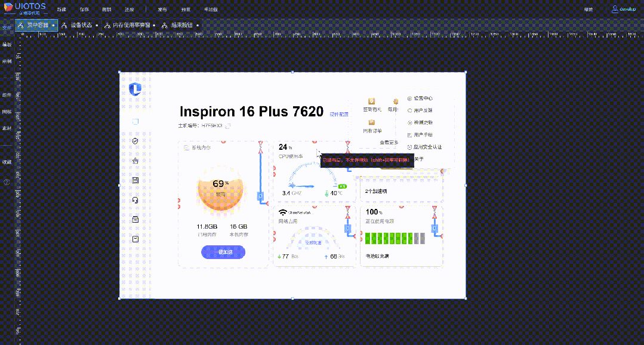Open the 文件 panel in left sidebar

pyautogui.click(x=7, y=28)
